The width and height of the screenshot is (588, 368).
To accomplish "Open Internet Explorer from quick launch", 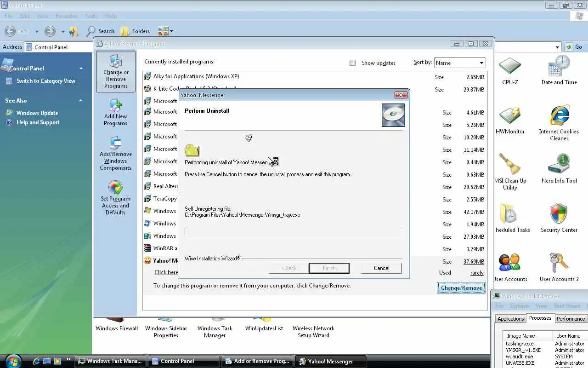I will click(37, 361).
